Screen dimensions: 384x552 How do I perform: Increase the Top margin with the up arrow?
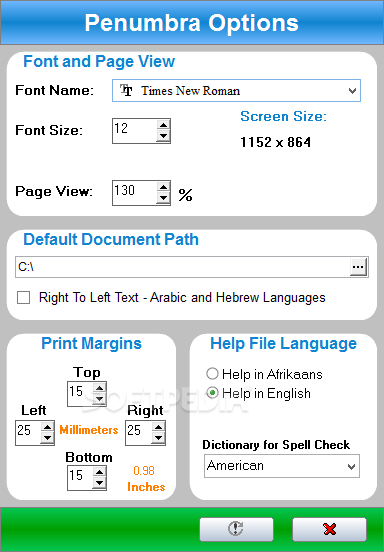tap(100, 389)
